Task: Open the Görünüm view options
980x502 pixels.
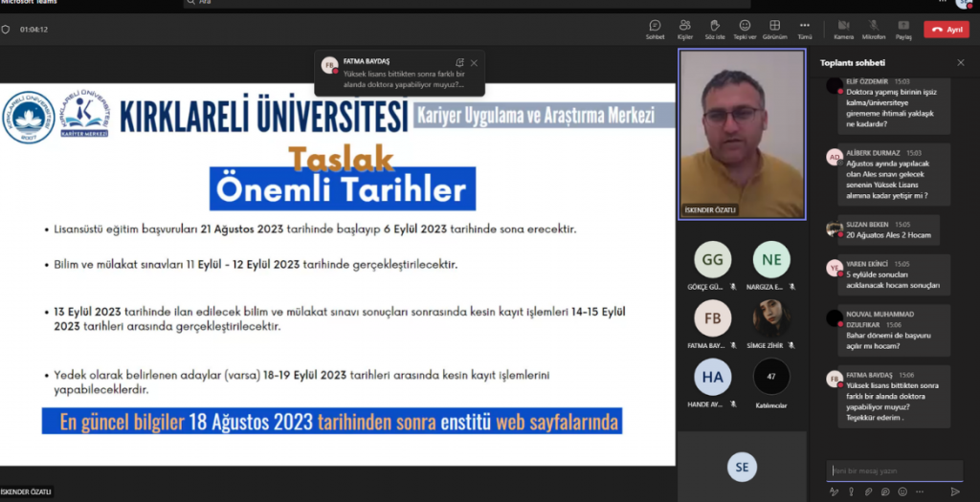Action: (x=774, y=30)
